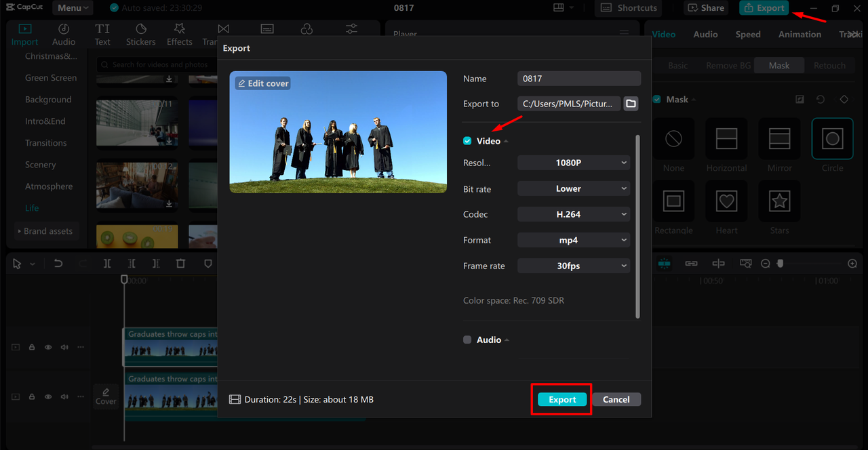Screen dimensions: 868x450
Task: Select the None mask option
Action: [673, 139]
